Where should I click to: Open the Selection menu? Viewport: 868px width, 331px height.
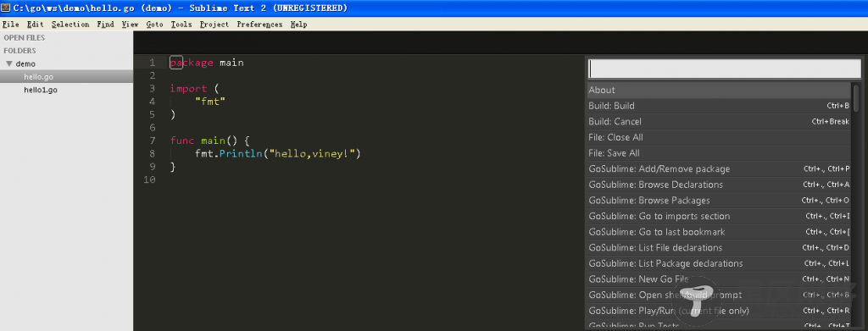click(70, 25)
